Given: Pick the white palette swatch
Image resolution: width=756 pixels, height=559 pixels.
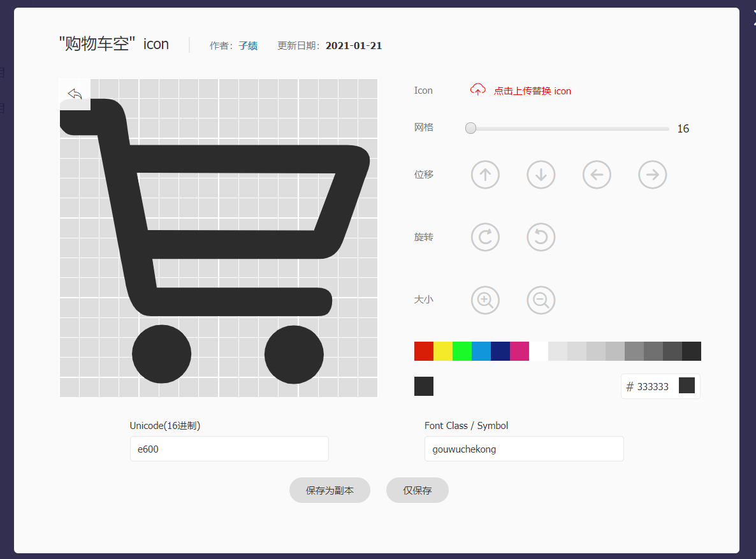Looking at the screenshot, I should [x=539, y=351].
